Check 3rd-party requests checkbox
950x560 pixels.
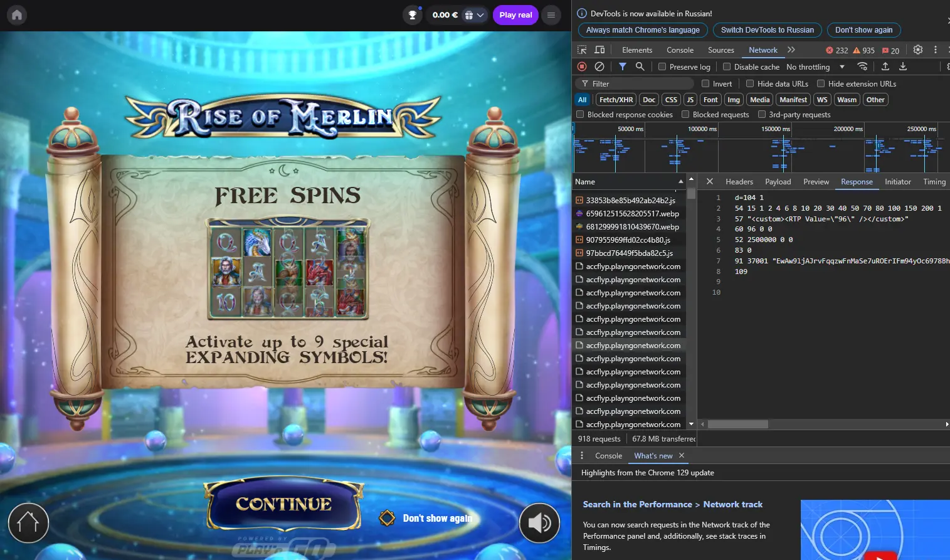(762, 115)
